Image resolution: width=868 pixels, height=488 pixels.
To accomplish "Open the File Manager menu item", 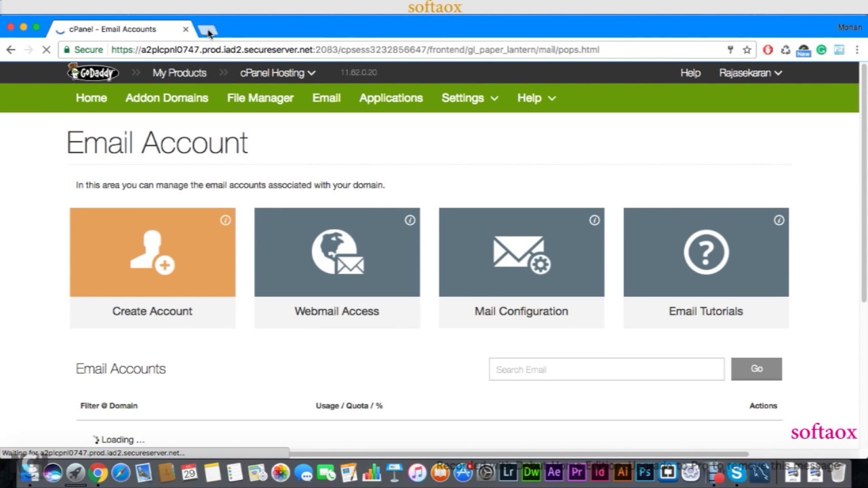I will (260, 98).
